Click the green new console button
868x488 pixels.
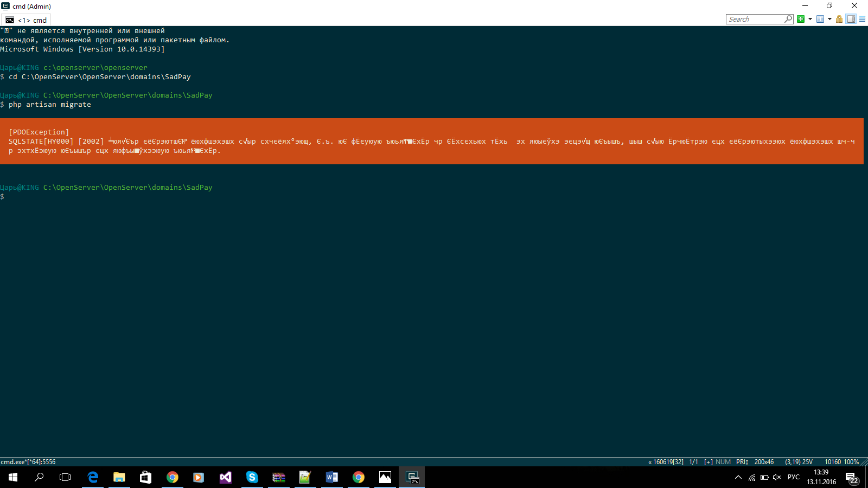pyautogui.click(x=801, y=19)
